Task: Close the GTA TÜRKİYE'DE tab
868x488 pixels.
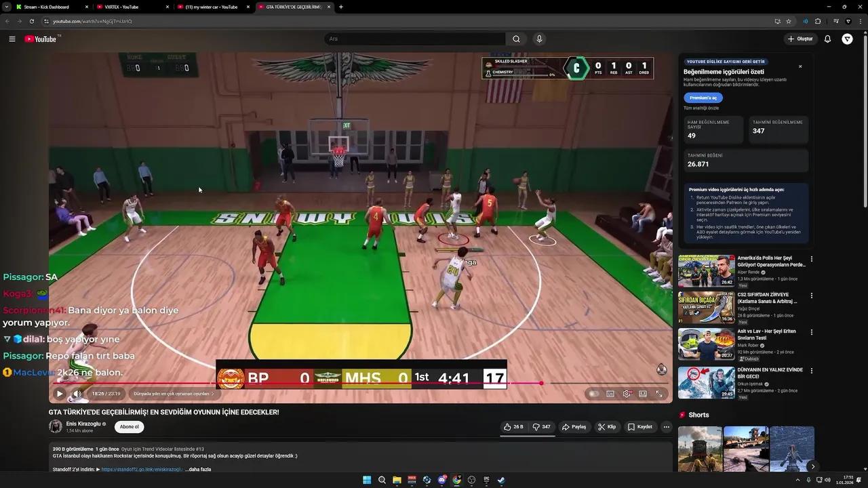Action: point(329,7)
